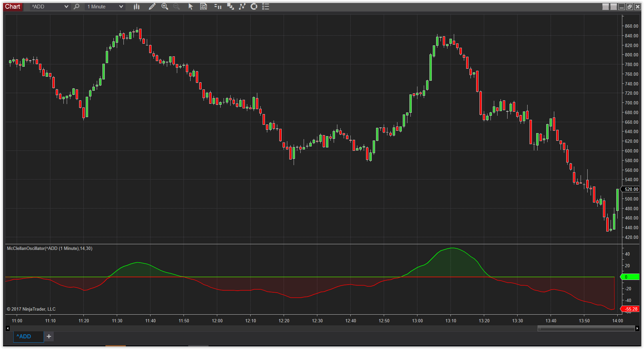Click the left scroll arrow below chart

click(x=8, y=328)
